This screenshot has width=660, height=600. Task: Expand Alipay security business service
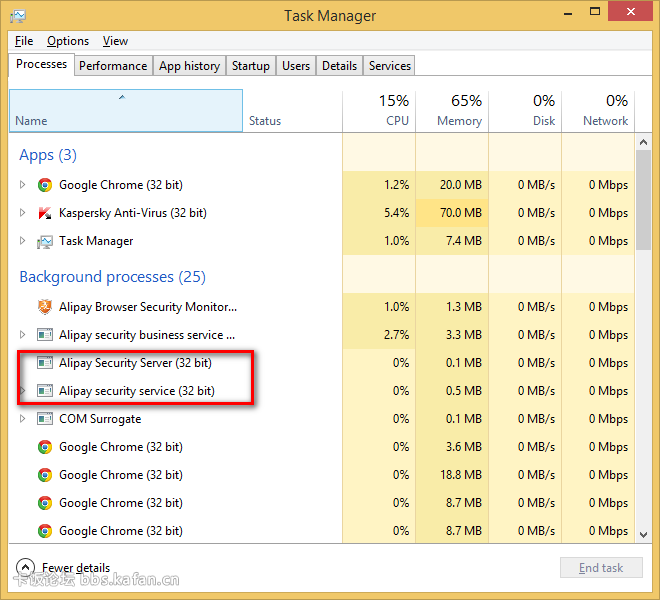pyautogui.click(x=23, y=335)
